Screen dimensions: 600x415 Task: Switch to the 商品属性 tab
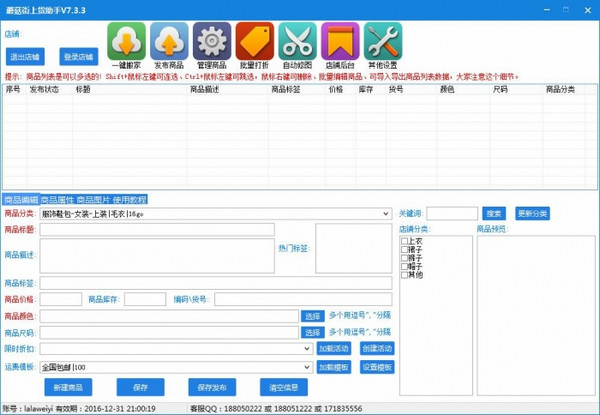click(57, 199)
